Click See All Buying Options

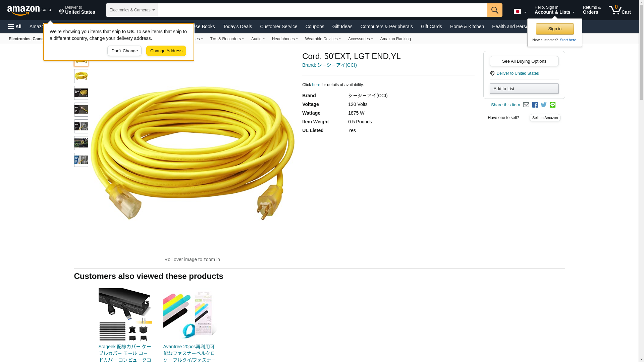tap(524, 61)
